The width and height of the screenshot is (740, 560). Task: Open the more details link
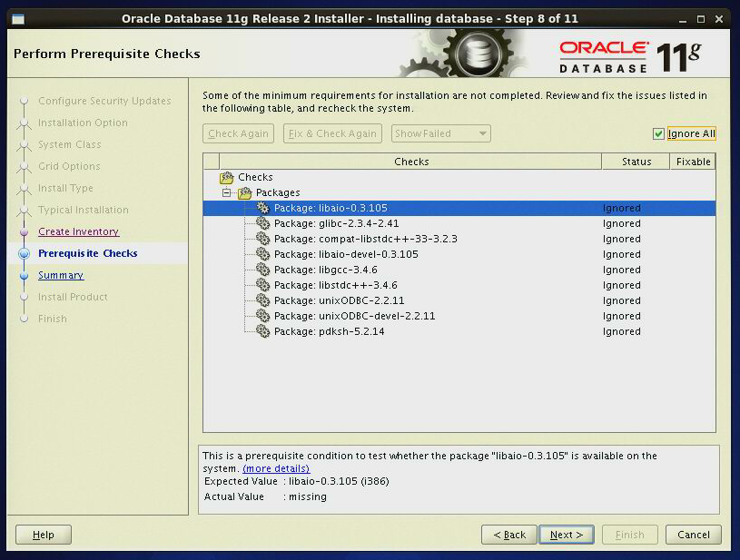(276, 468)
